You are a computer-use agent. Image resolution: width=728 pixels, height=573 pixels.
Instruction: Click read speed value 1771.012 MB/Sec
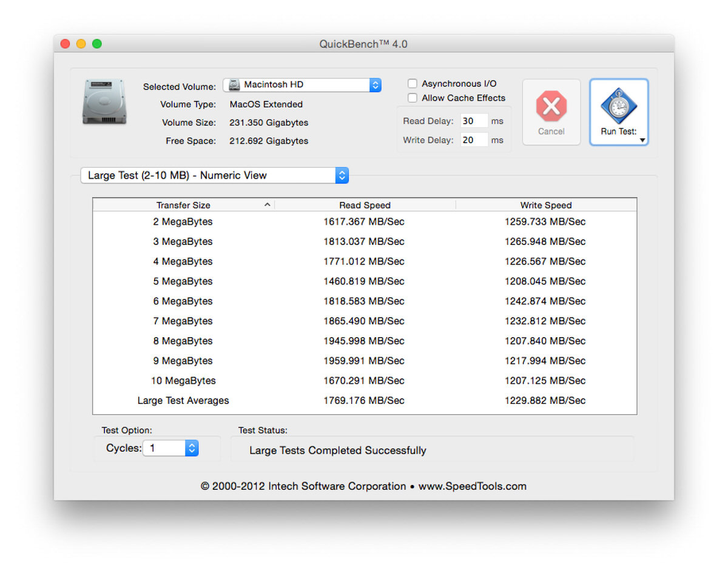[x=364, y=261]
